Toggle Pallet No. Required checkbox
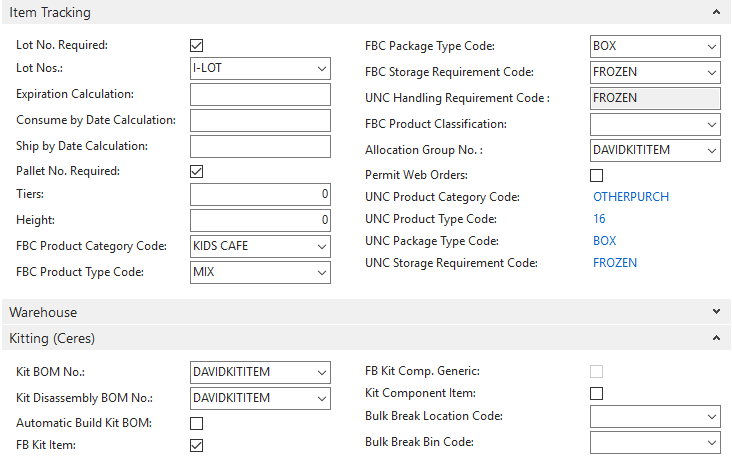732x472 pixels. pyautogui.click(x=197, y=171)
